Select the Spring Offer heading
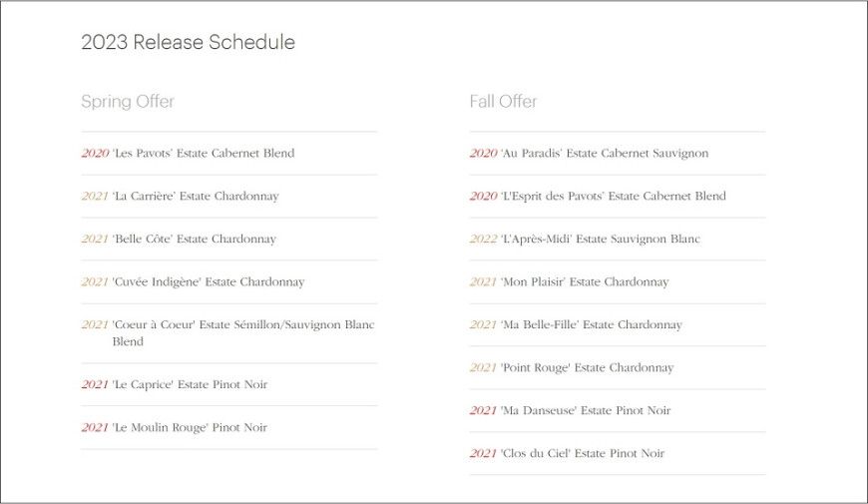868x504 pixels. 128,102
